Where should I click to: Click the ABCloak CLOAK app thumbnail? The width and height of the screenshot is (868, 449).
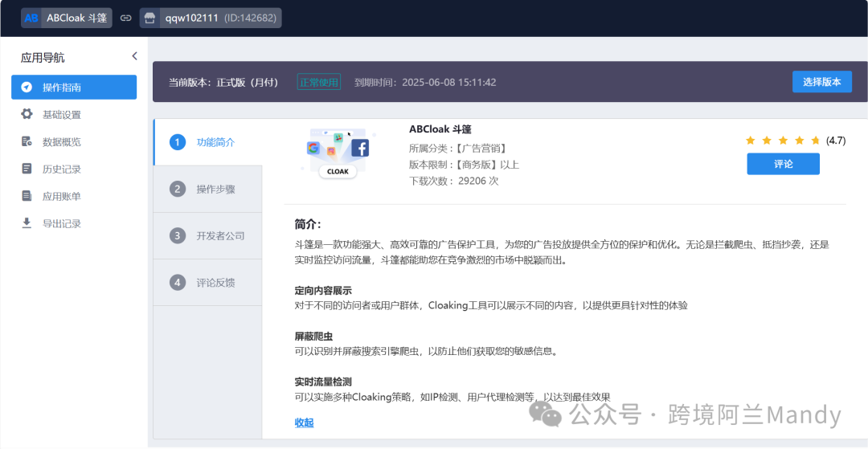tap(338, 153)
